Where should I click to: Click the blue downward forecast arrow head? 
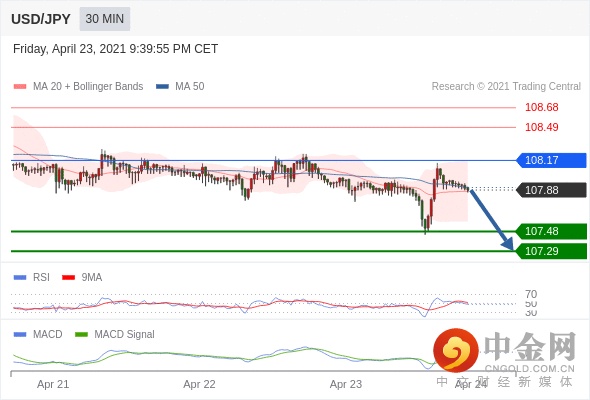pos(508,244)
